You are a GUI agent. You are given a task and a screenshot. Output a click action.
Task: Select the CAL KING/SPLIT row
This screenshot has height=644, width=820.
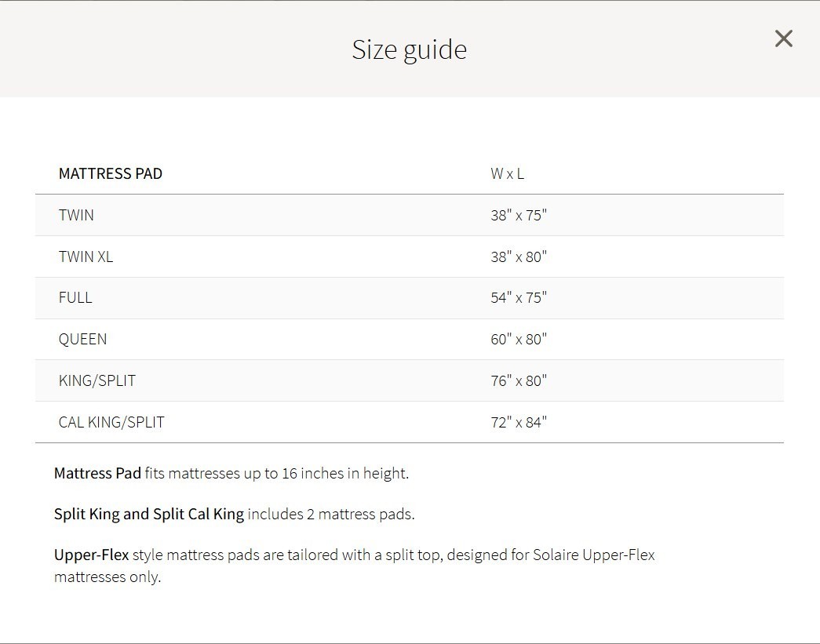coord(112,421)
